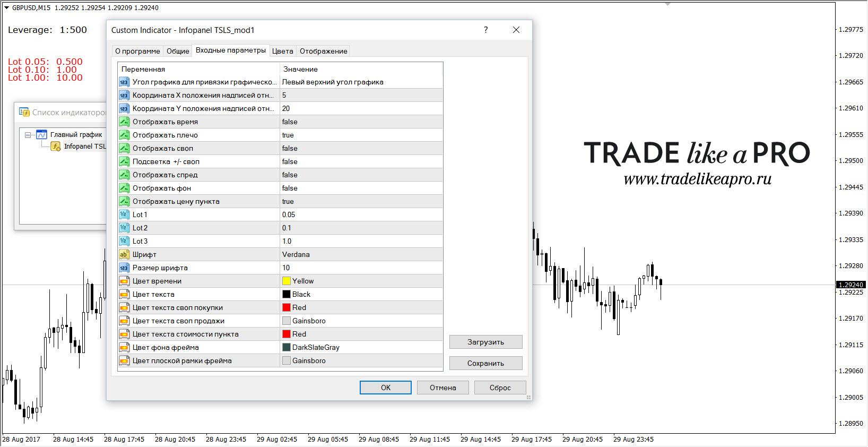Click the DarkSlateGray swatch for Цвет фона фрейма
The height and width of the screenshot is (447, 868).
click(287, 348)
